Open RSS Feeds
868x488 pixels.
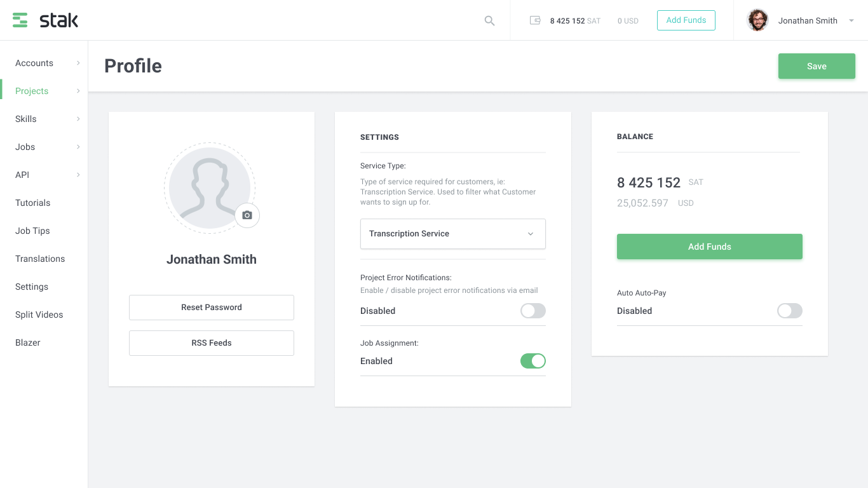coord(211,342)
